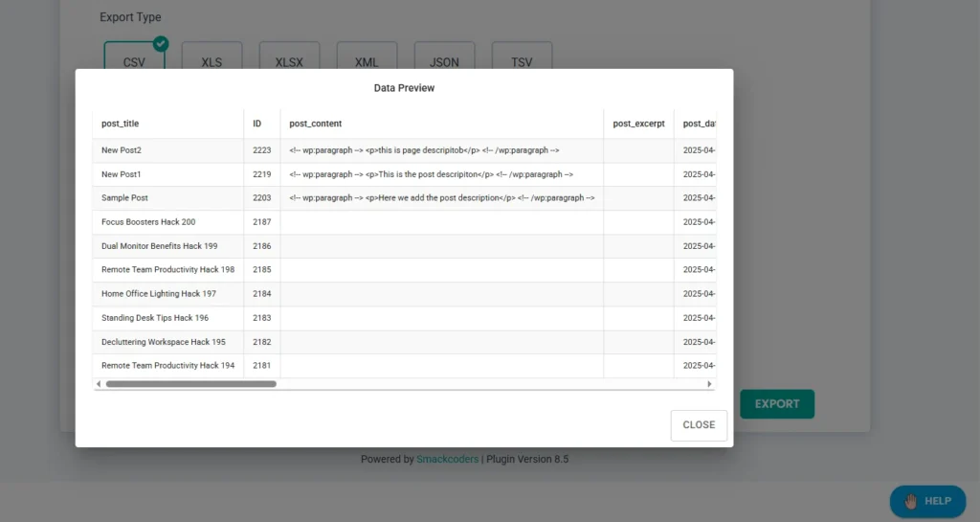The width and height of the screenshot is (980, 522).
Task: Select the New Post2 row title
Action: (122, 150)
